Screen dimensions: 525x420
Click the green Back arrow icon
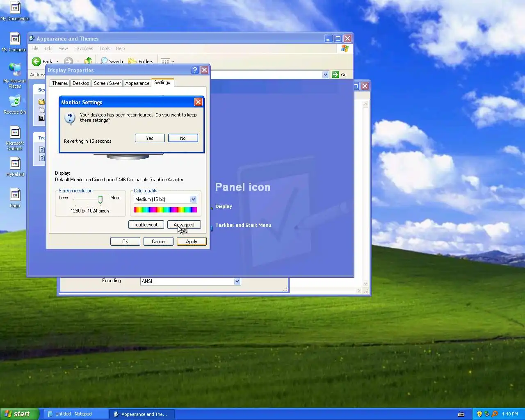tap(37, 62)
